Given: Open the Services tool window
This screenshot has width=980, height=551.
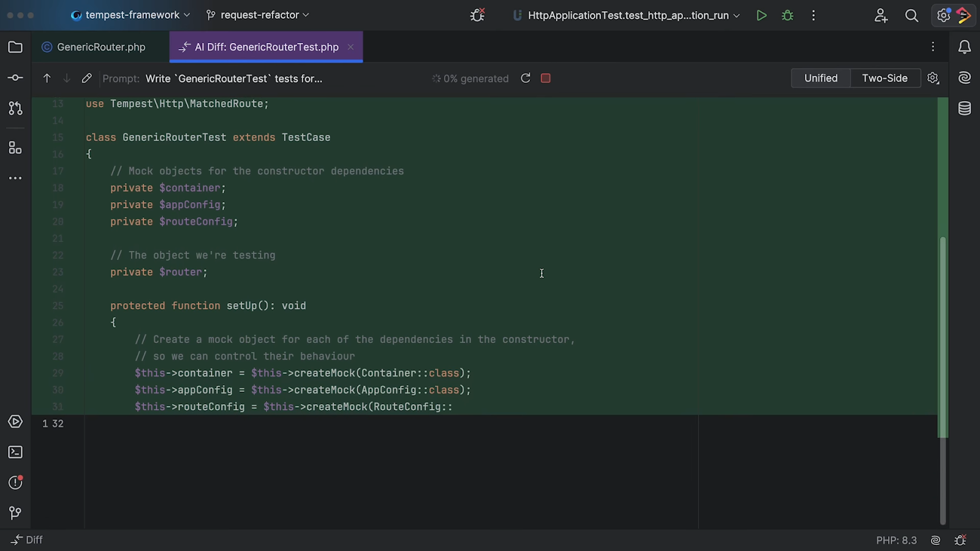Looking at the screenshot, I should 15,422.
